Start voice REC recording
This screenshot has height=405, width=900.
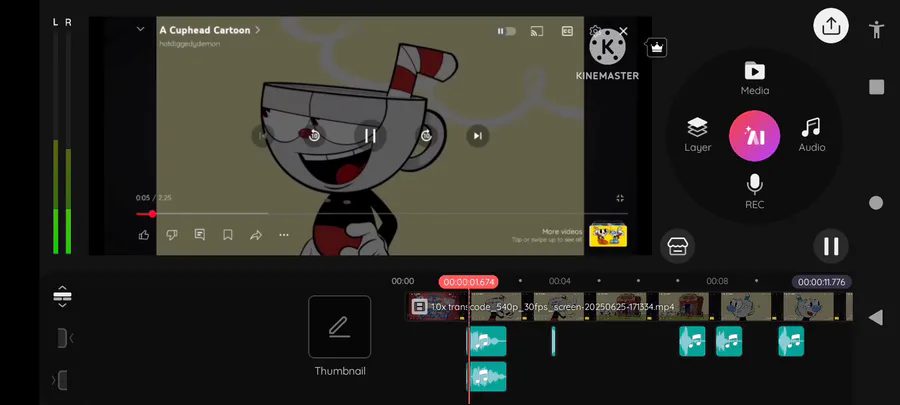(754, 192)
